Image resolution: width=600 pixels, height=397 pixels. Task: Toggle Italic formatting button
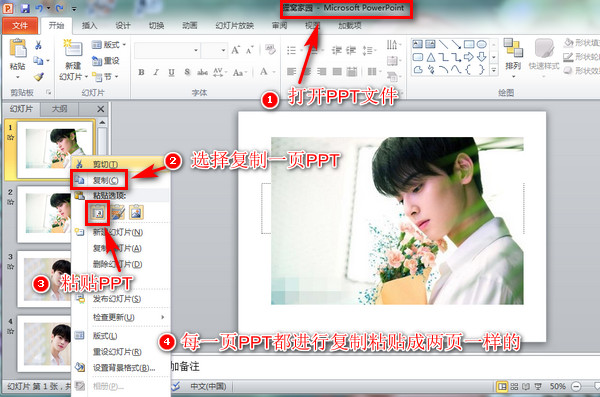(x=156, y=72)
